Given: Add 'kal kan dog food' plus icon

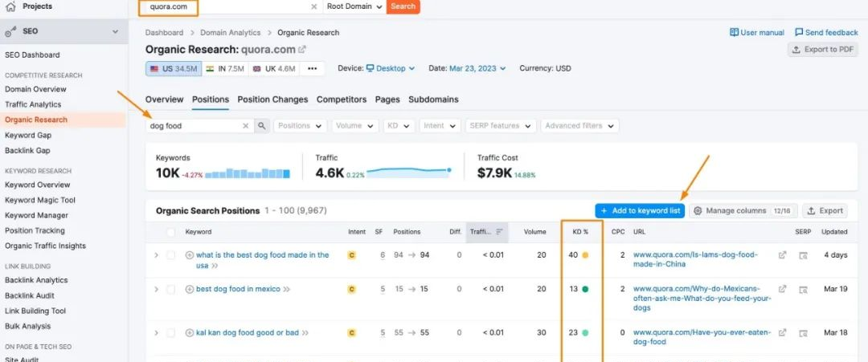Looking at the screenshot, I should point(190,333).
